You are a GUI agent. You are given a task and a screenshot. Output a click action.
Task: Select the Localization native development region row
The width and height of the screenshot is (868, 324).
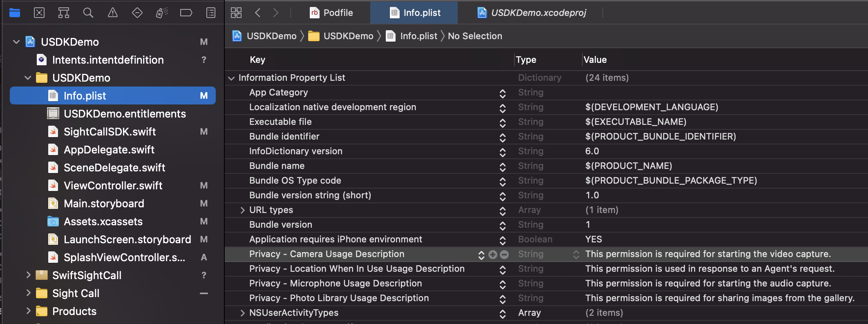pos(546,107)
